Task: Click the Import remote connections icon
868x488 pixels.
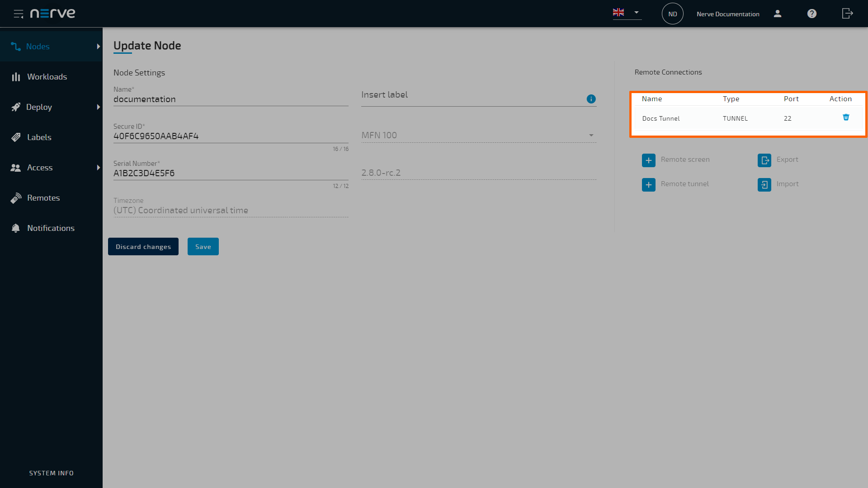Action: [764, 185]
